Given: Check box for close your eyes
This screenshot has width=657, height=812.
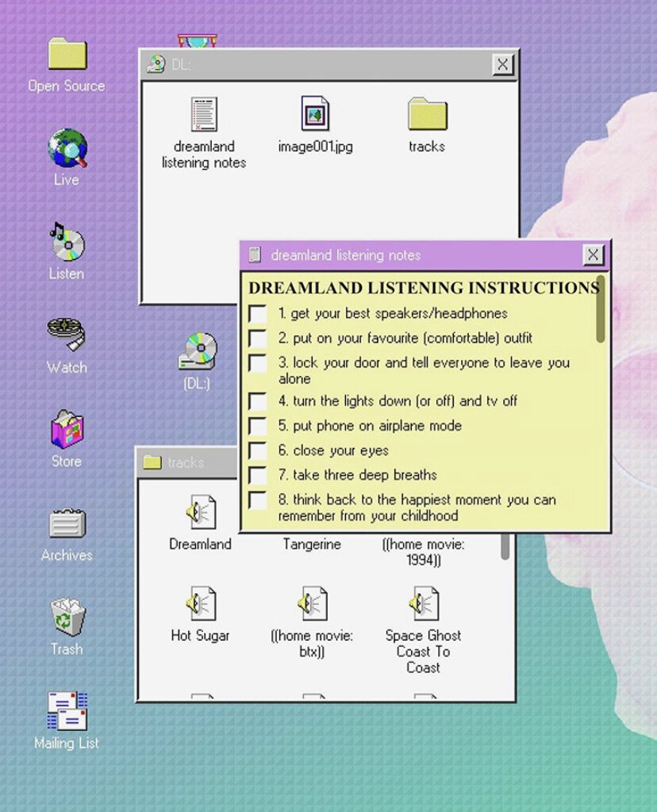Looking at the screenshot, I should point(258,451).
